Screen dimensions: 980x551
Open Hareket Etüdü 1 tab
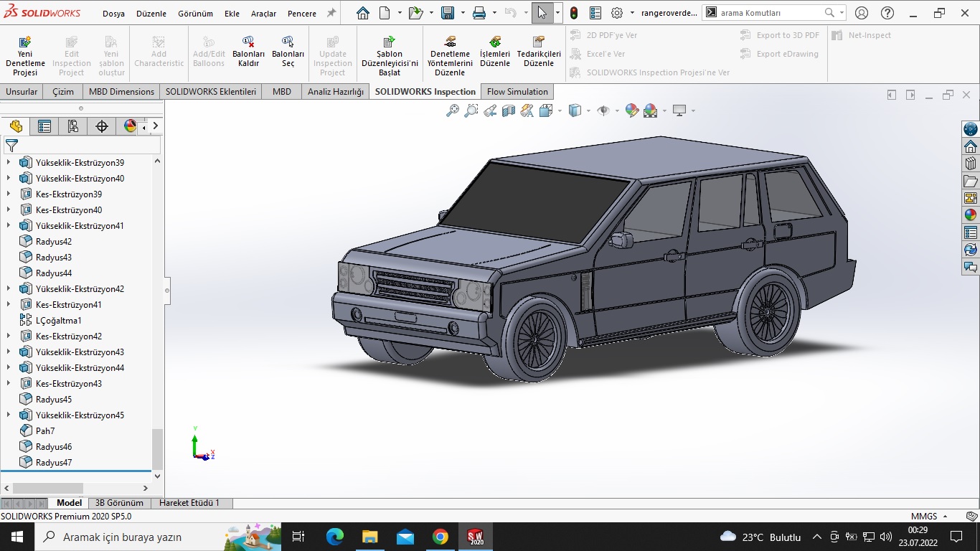[x=189, y=503]
